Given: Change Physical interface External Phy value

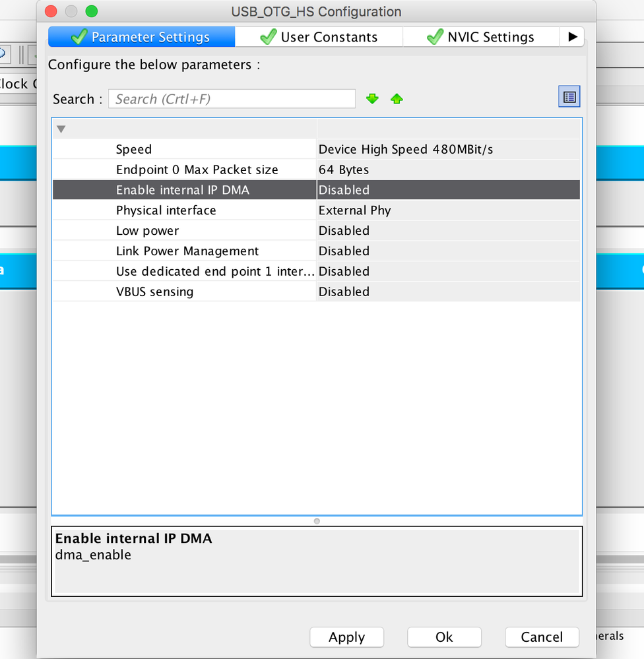Looking at the screenshot, I should (449, 210).
